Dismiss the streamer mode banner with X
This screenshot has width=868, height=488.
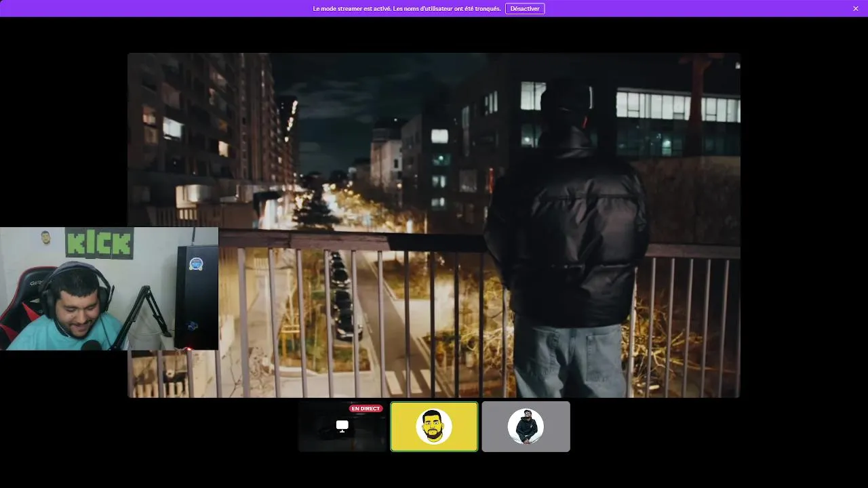click(x=856, y=9)
